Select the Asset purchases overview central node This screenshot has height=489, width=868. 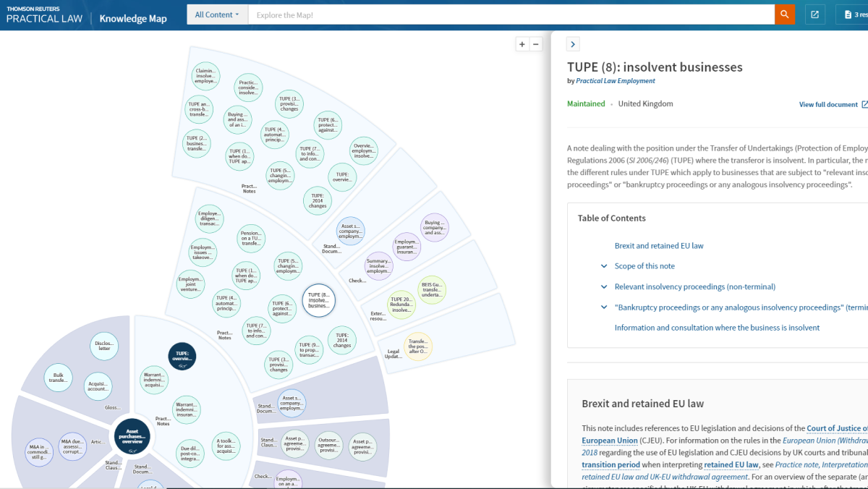pos(132,436)
